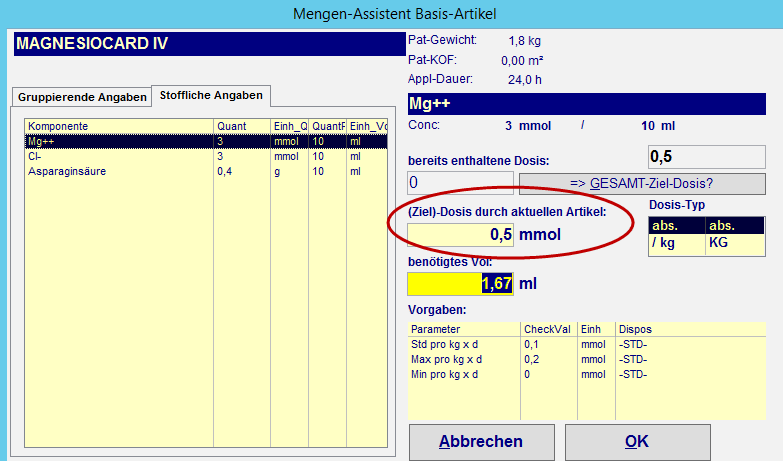Confirm with the OK button
Image resolution: width=783 pixels, height=461 pixels.
point(637,442)
